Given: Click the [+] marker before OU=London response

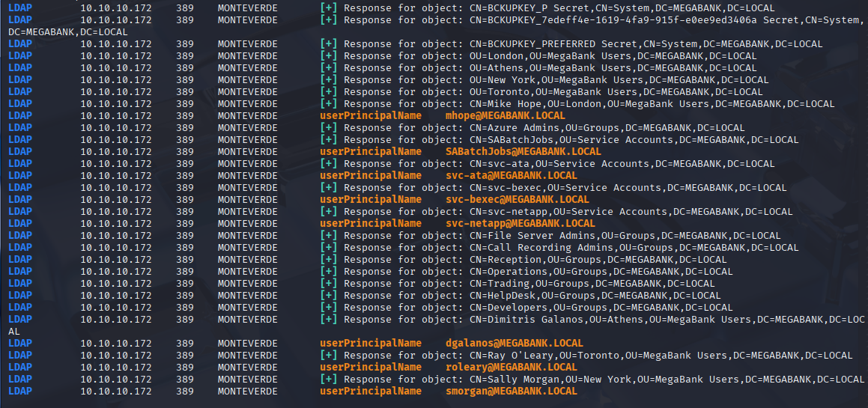Looking at the screenshot, I should (329, 56).
